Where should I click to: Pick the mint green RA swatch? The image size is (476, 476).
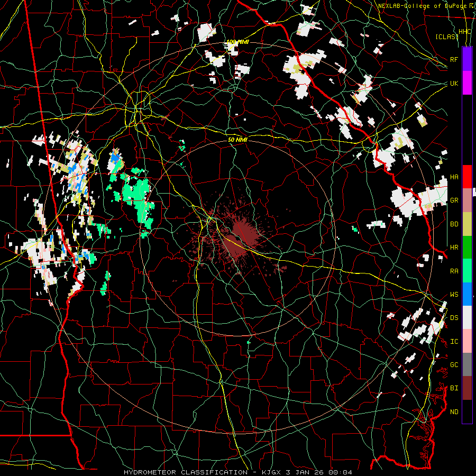pos(467,271)
